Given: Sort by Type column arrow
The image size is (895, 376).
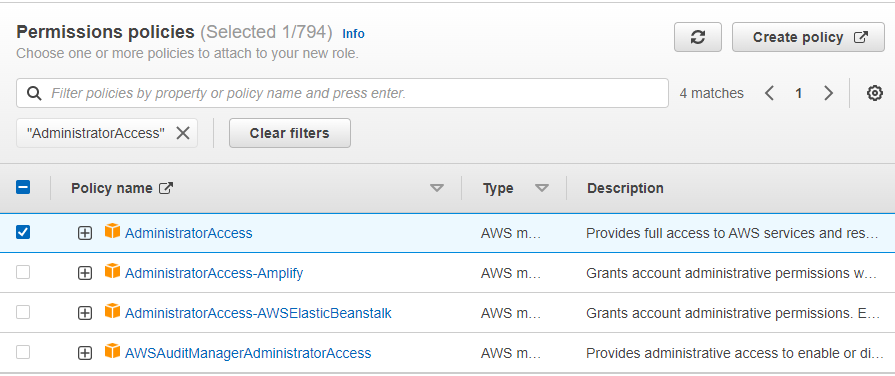Looking at the screenshot, I should pos(542,188).
